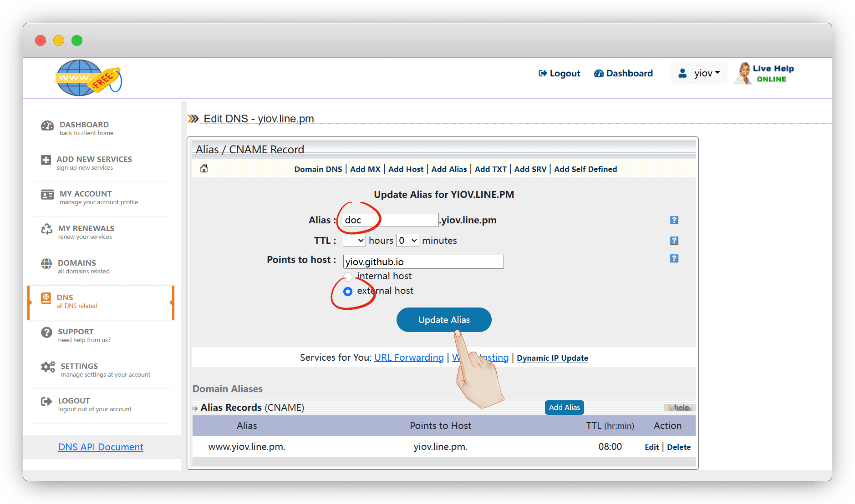Expand the Alias Records section toggle
Viewport: 855px width, 504px height.
pyautogui.click(x=195, y=408)
